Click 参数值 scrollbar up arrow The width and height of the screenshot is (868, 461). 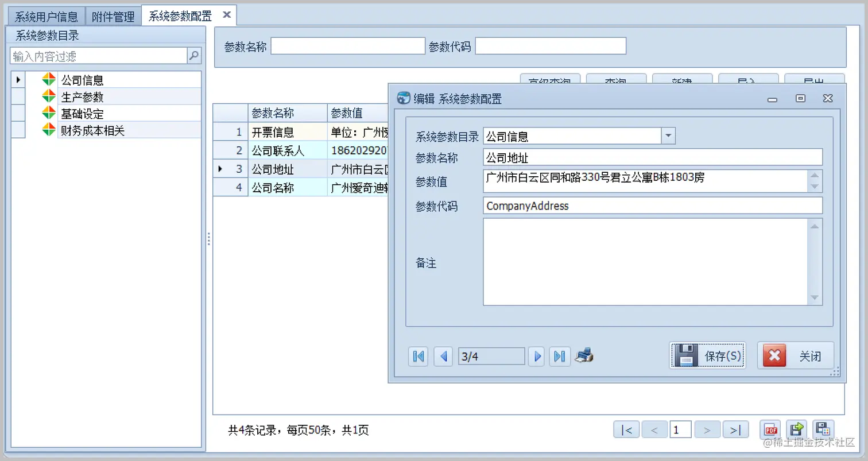pos(815,176)
